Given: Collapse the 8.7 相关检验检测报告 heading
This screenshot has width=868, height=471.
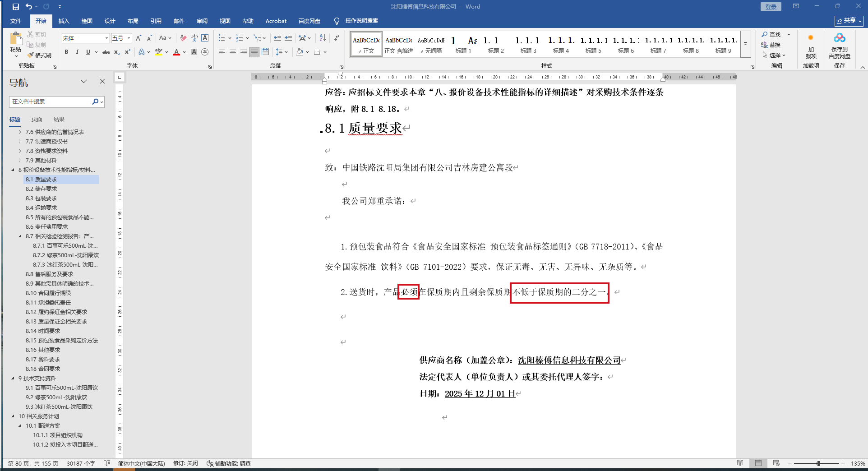Looking at the screenshot, I should (20, 236).
